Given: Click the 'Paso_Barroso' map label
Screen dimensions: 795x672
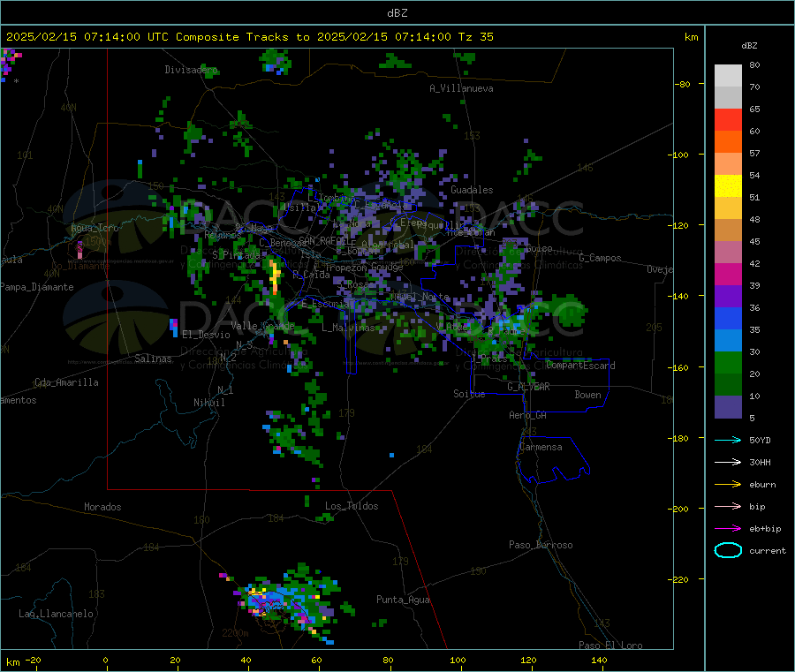Looking at the screenshot, I should pyautogui.click(x=541, y=545).
